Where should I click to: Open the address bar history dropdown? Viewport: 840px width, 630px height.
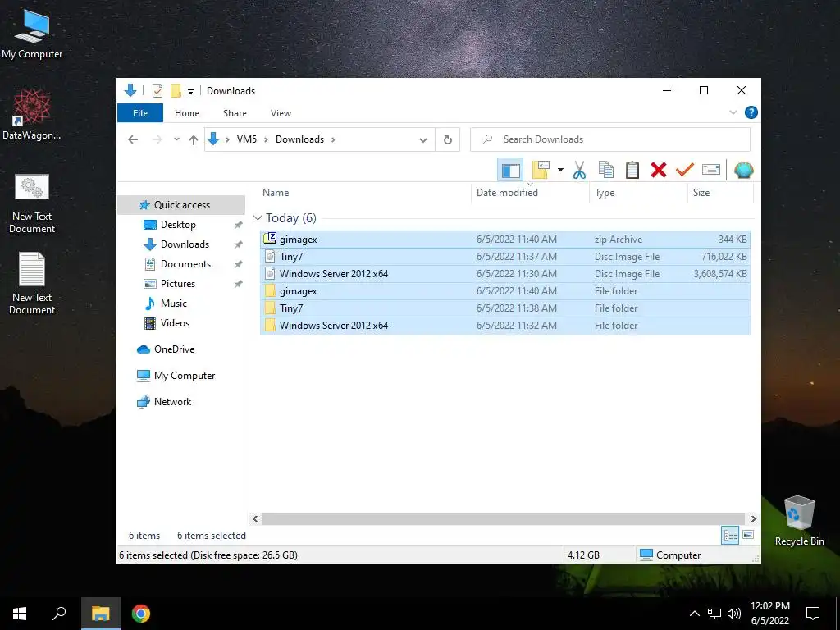[423, 140]
